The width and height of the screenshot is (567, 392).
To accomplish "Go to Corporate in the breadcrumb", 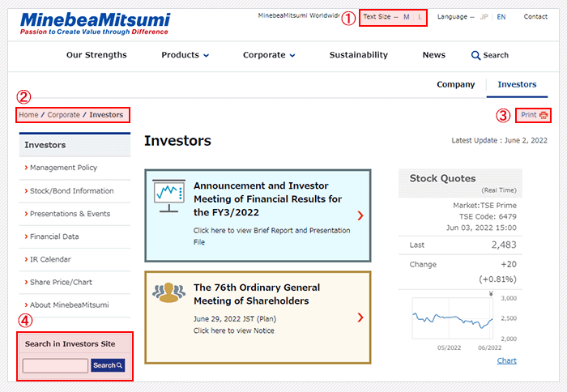I will [64, 115].
